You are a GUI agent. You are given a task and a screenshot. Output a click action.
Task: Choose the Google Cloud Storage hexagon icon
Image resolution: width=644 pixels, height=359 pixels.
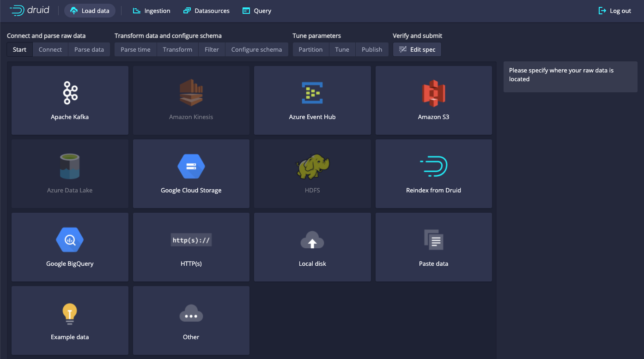pyautogui.click(x=191, y=166)
